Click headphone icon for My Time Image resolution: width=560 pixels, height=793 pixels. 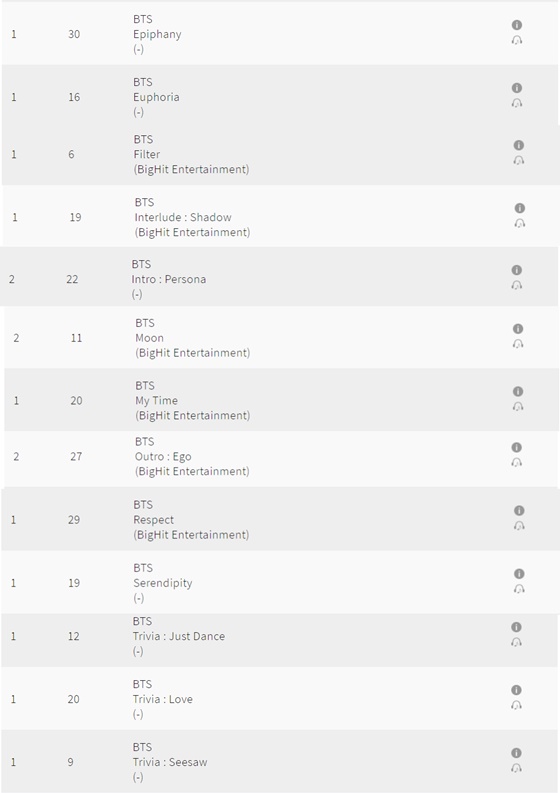click(x=518, y=407)
